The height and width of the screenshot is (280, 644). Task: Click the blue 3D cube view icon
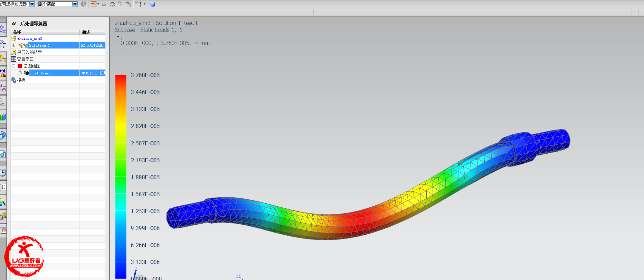pyautogui.click(x=152, y=4)
